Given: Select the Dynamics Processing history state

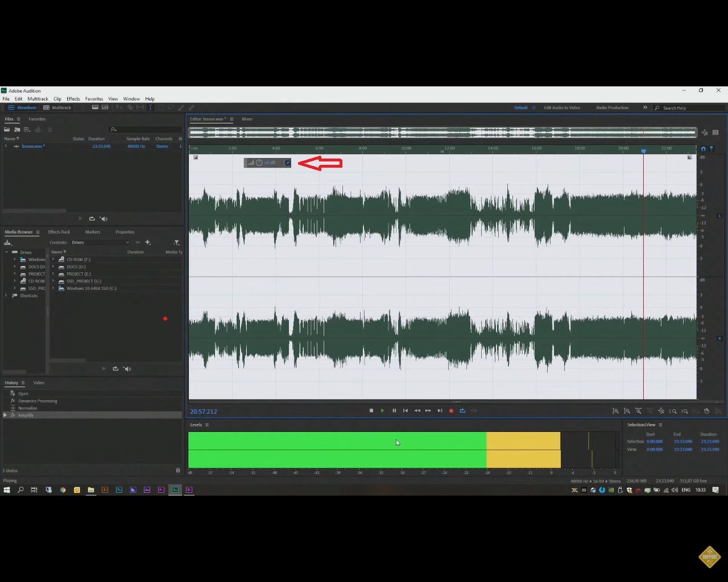Looking at the screenshot, I should 38,401.
